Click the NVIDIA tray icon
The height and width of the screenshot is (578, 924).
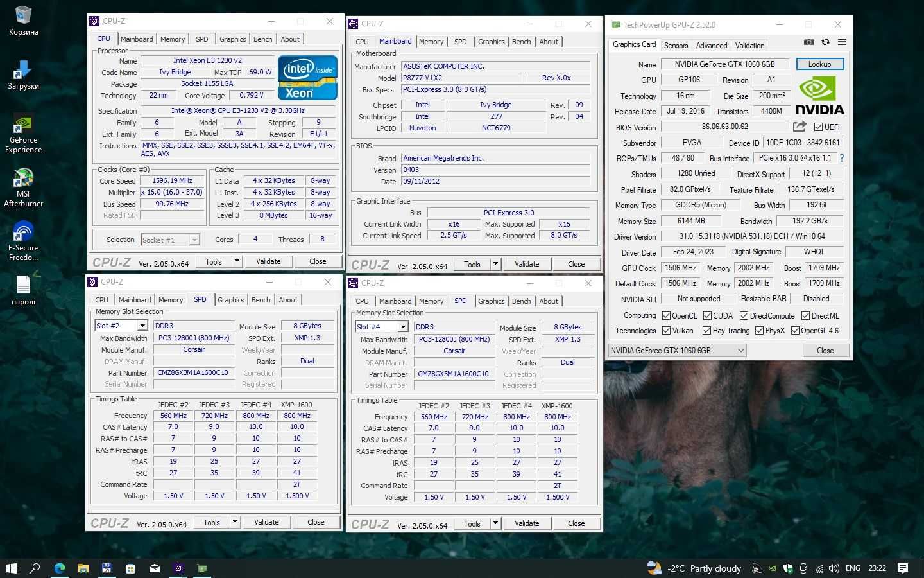(x=773, y=568)
